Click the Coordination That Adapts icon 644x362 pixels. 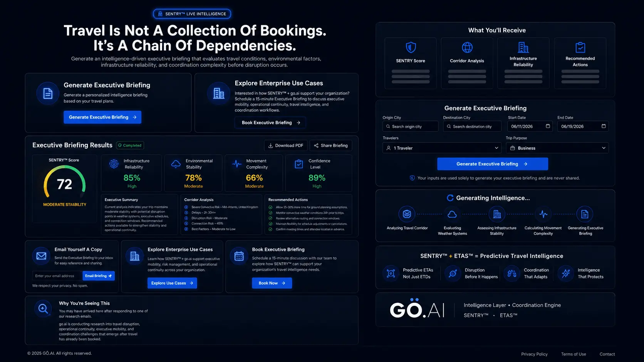pyautogui.click(x=512, y=273)
